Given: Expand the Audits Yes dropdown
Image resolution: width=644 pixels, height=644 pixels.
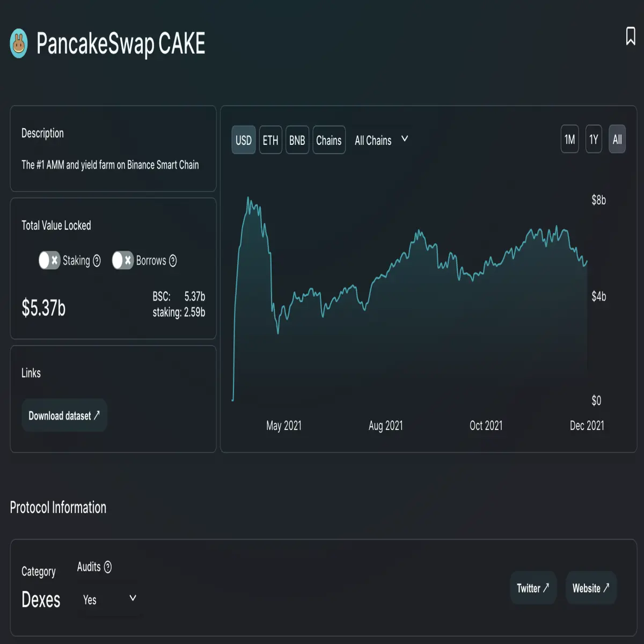Looking at the screenshot, I should [110, 599].
